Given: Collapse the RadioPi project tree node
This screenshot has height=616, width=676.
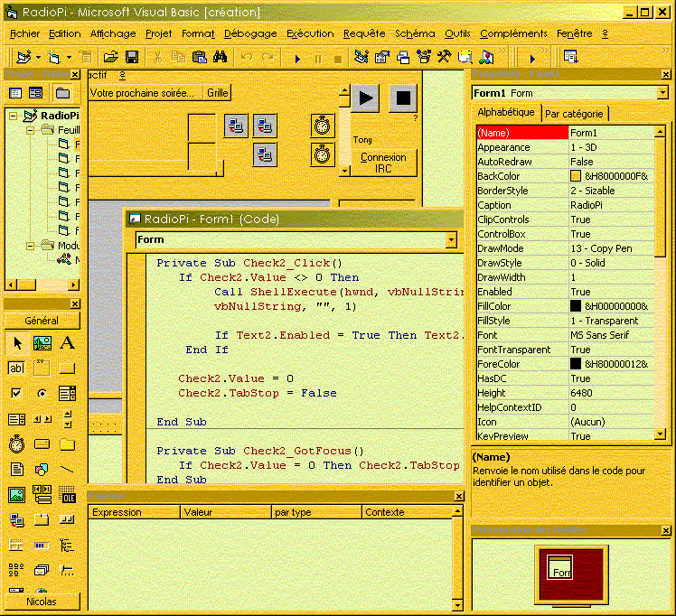Looking at the screenshot, I should [14, 116].
